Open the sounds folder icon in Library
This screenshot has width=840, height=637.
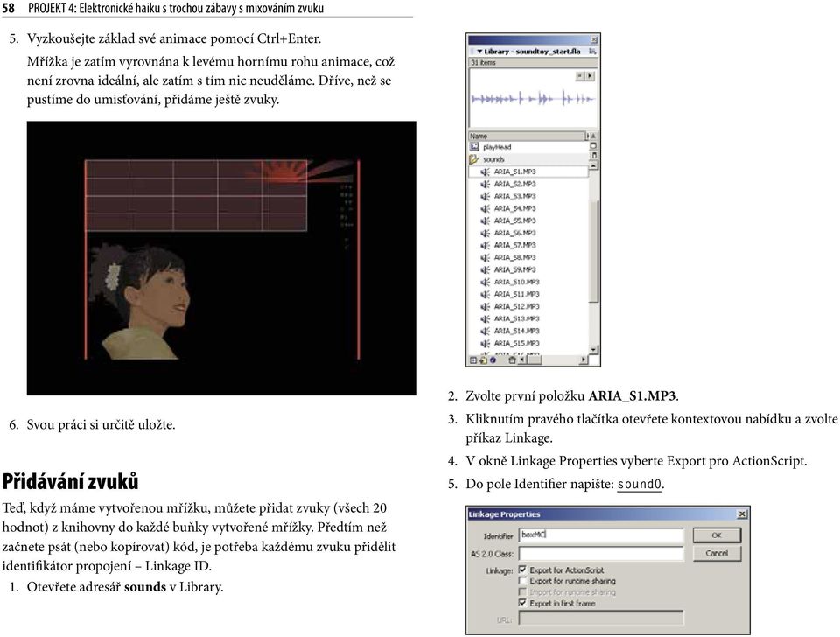(x=474, y=159)
